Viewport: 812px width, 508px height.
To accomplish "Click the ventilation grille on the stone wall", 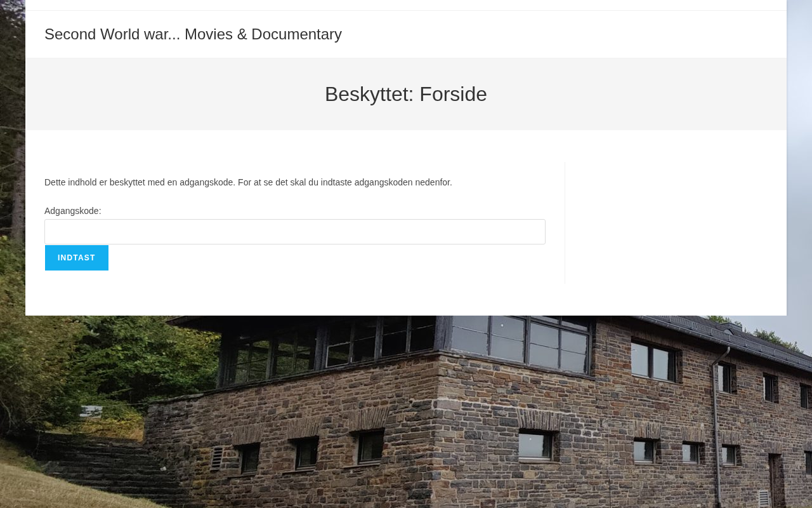I will 217,458.
